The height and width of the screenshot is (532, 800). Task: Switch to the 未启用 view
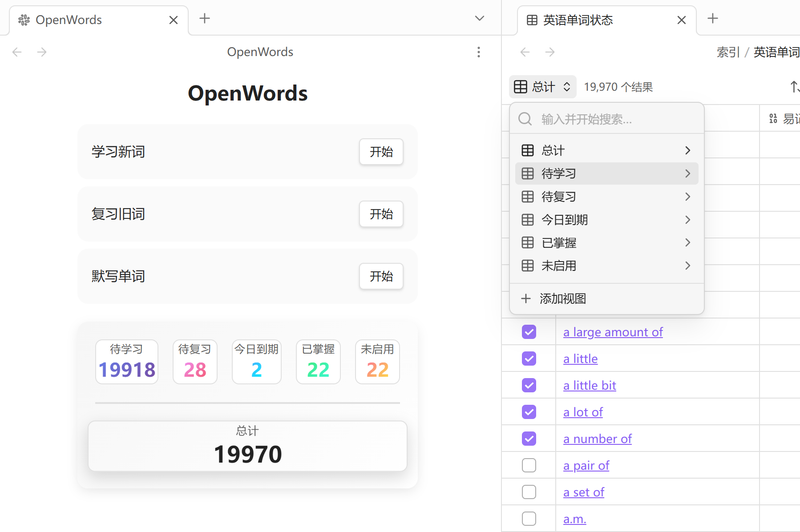coord(607,266)
